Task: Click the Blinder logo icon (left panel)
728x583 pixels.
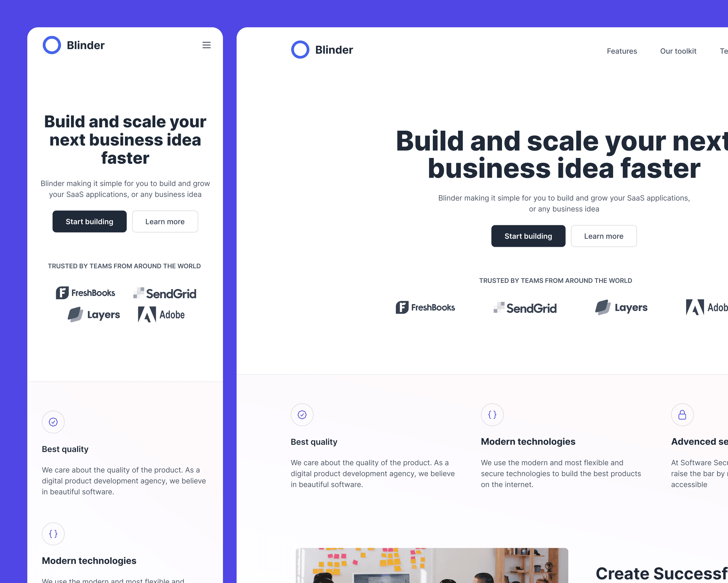Action: pos(52,45)
